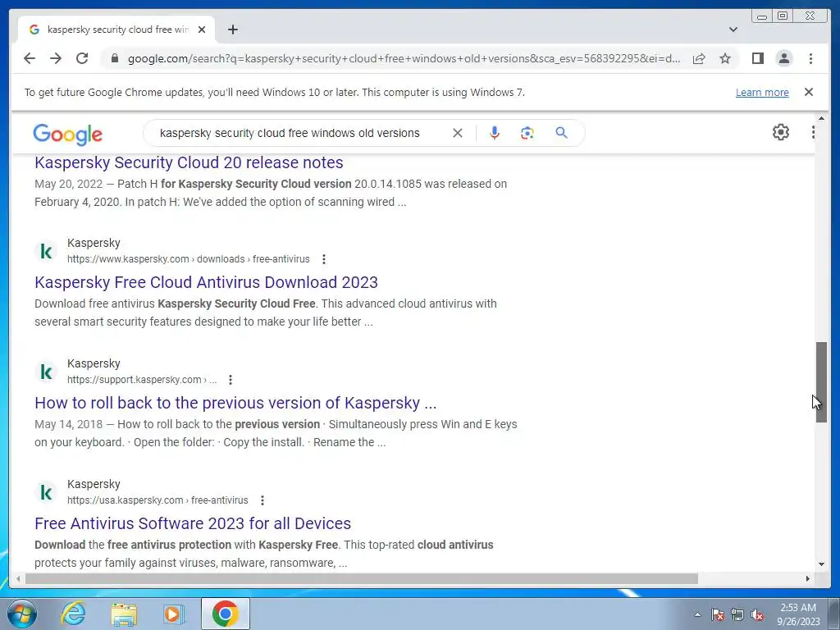This screenshot has width=840, height=630.
Task: Click the scroll down arrow of page
Action: (821, 564)
